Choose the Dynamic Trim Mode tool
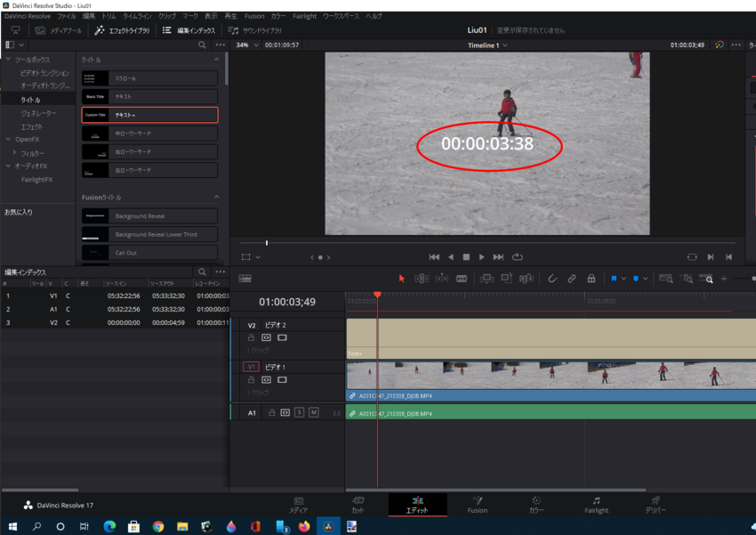This screenshot has height=535, width=756. pyautogui.click(x=442, y=279)
